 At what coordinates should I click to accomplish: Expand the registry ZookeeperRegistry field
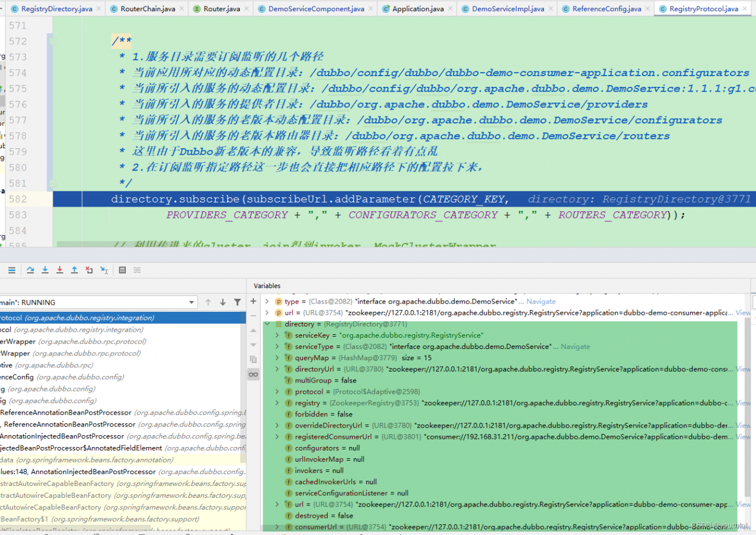(x=278, y=403)
